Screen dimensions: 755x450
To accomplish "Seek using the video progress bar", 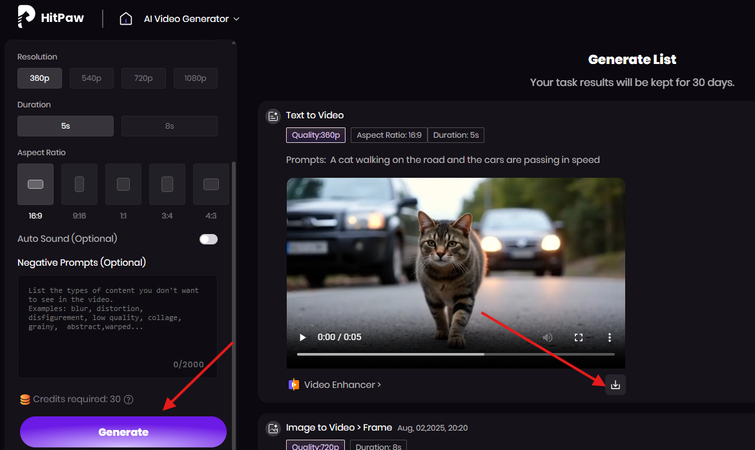I will pos(456,354).
